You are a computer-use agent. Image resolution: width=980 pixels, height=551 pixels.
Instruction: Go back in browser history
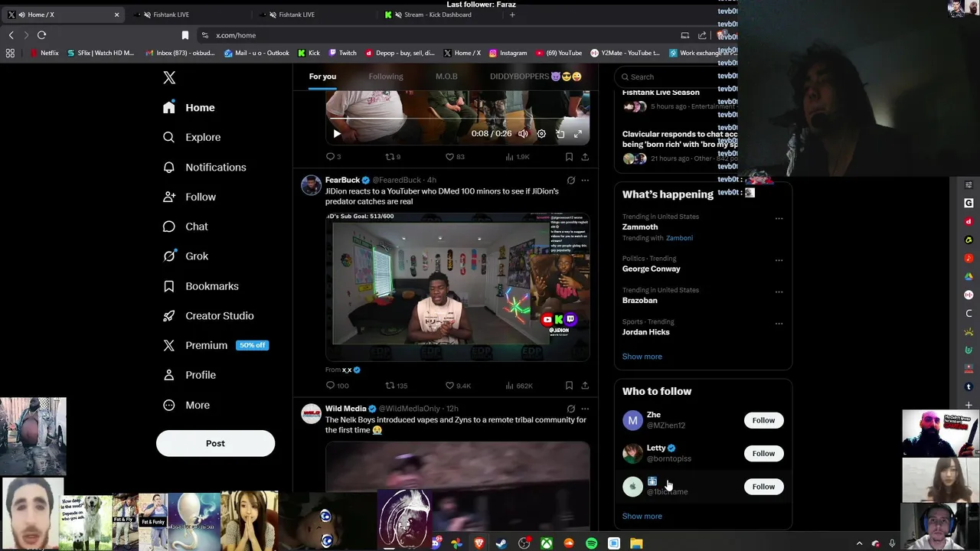(11, 35)
